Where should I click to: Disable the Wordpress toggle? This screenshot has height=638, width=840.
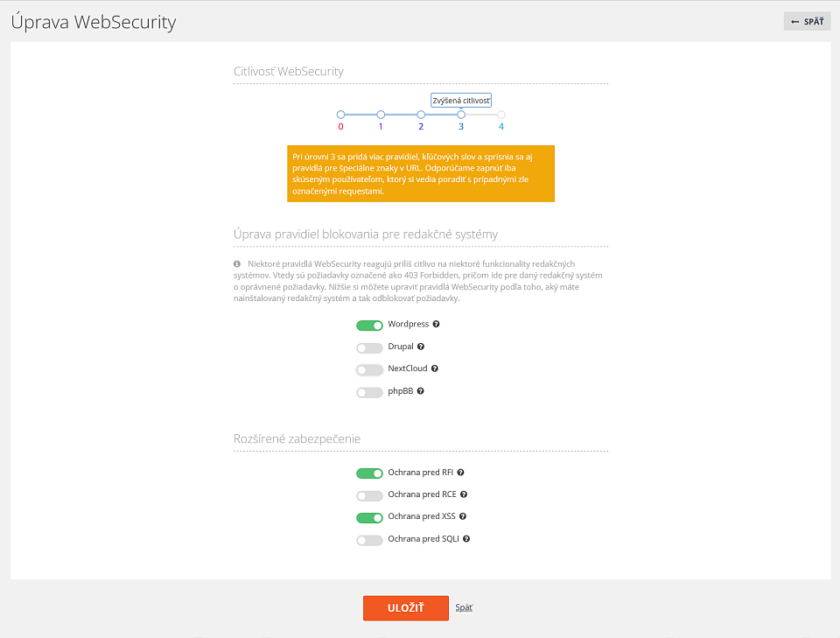point(369,326)
